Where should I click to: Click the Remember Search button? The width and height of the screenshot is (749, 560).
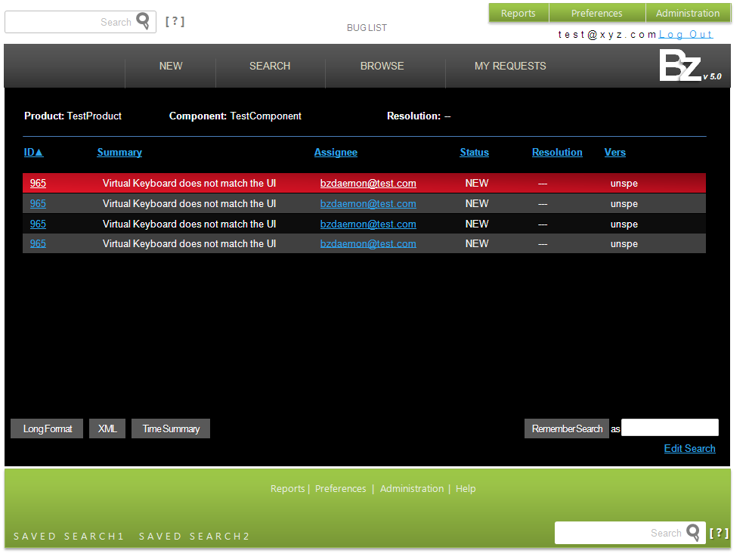567,429
